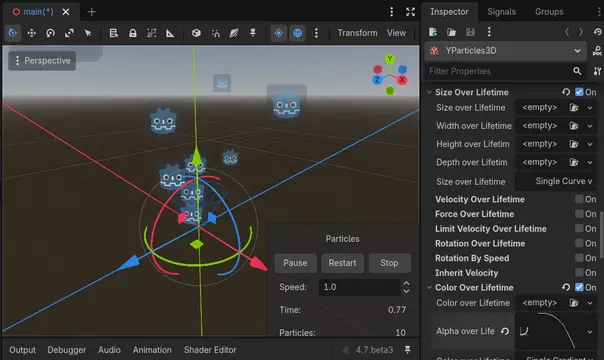Enable Limit Velocity Over Lifetime checkbox

click(579, 228)
